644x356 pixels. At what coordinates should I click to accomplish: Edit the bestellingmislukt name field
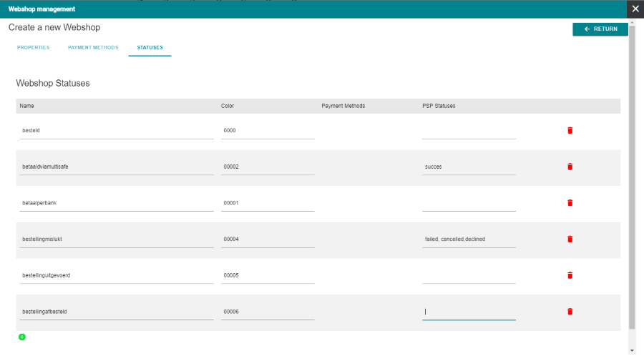click(x=117, y=239)
